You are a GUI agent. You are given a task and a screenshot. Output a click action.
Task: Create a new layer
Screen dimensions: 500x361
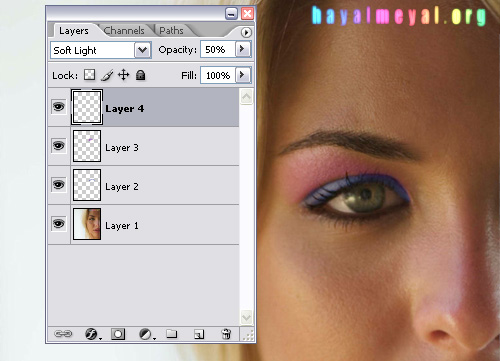pos(199,334)
